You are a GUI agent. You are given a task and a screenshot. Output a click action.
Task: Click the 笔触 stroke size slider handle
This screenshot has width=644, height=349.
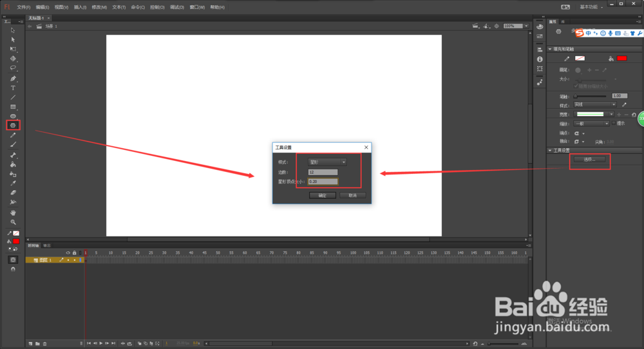[x=575, y=96]
